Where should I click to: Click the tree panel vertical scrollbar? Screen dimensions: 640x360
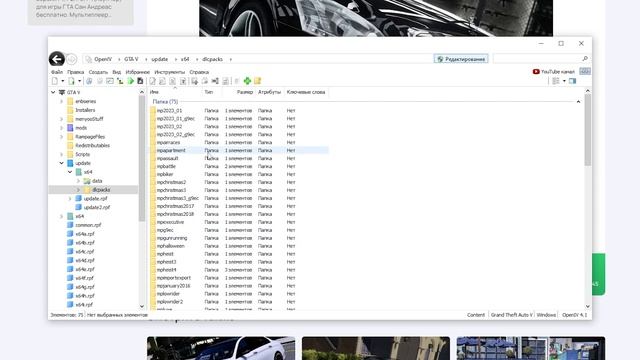tap(142, 159)
